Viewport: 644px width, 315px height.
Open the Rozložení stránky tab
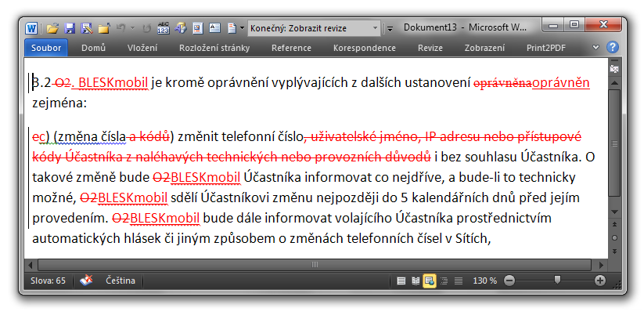pyautogui.click(x=214, y=48)
